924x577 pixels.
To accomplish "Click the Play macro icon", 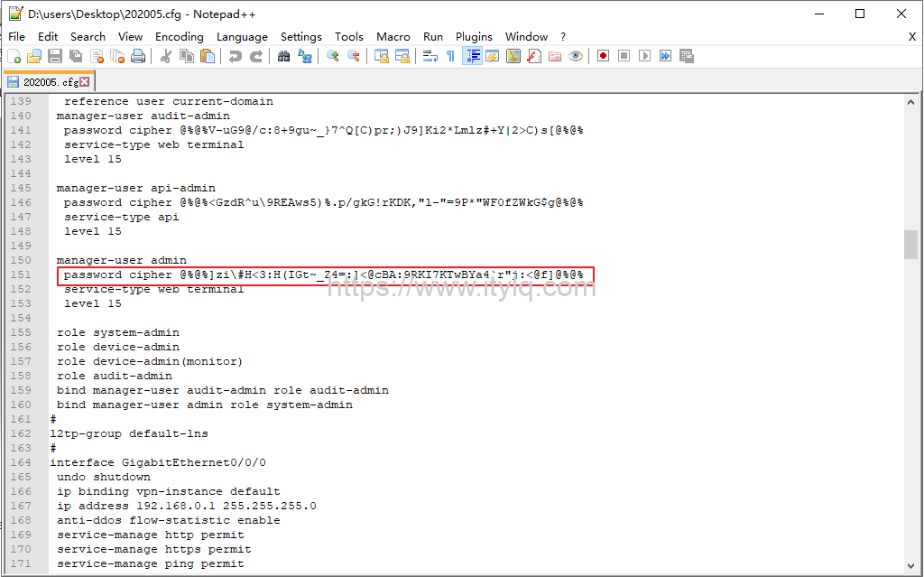I will [644, 56].
